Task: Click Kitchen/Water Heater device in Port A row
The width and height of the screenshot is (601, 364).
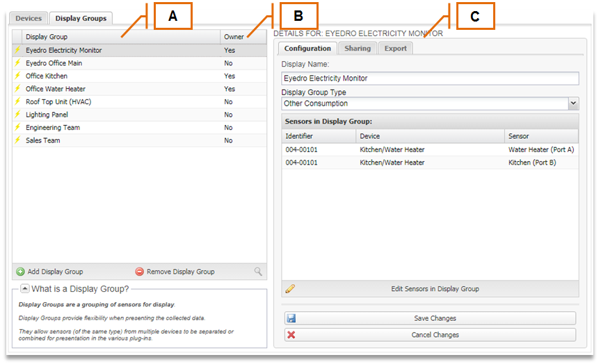Action: pyautogui.click(x=392, y=149)
